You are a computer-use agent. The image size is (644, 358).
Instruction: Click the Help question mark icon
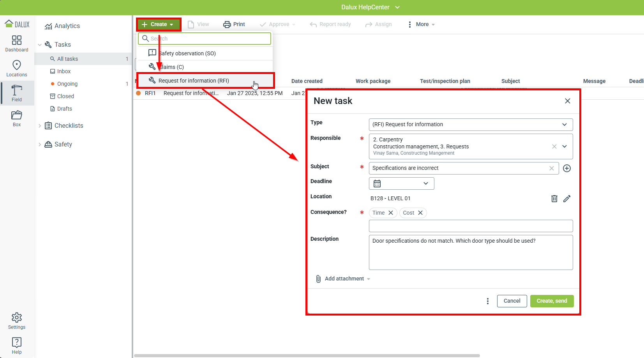pyautogui.click(x=17, y=346)
